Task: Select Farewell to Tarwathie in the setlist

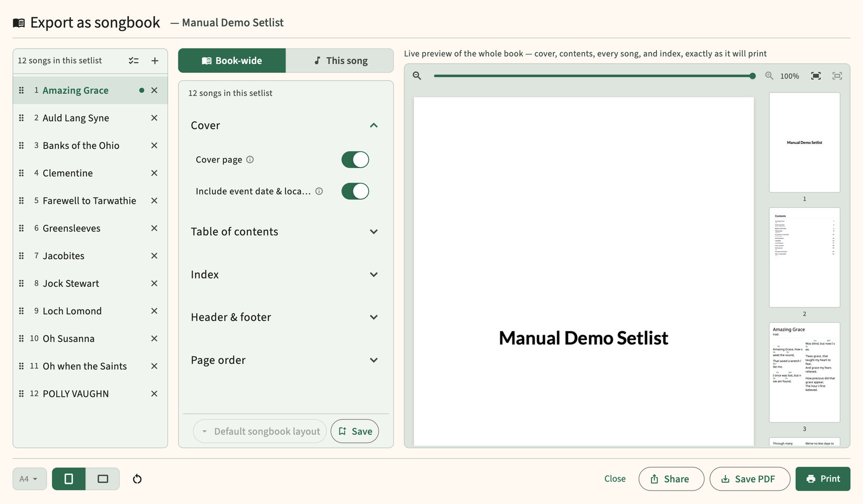Action: (x=89, y=201)
